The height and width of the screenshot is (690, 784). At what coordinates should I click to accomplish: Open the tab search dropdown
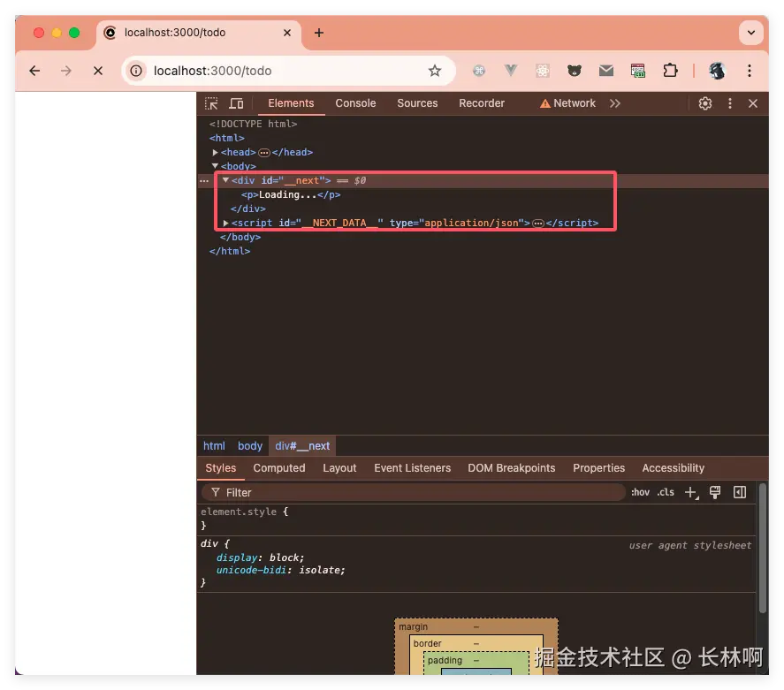pyautogui.click(x=751, y=33)
